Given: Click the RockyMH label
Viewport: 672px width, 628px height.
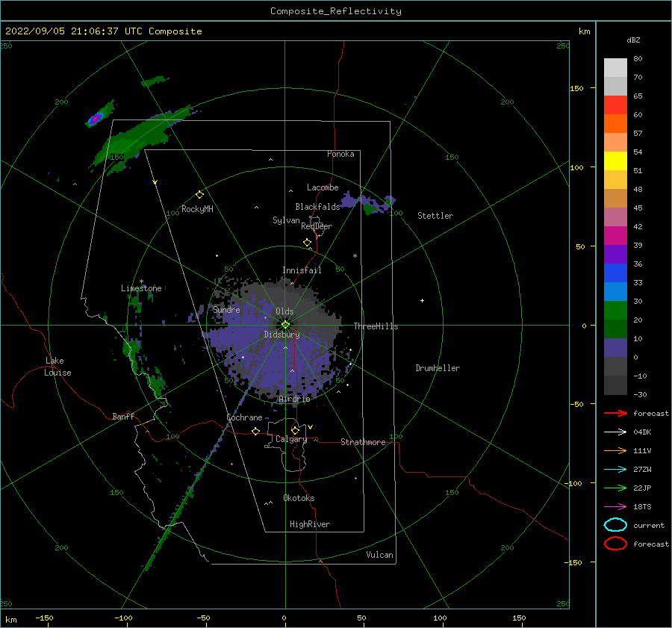Looking at the screenshot, I should pos(197,209).
